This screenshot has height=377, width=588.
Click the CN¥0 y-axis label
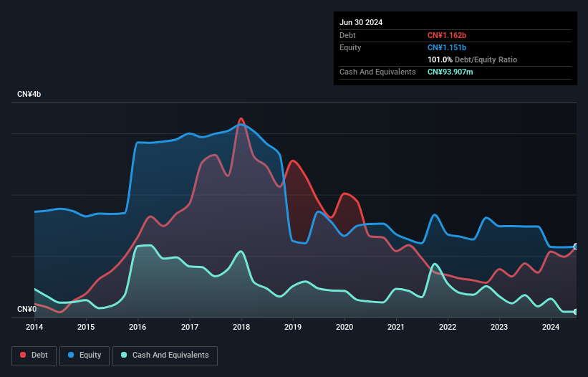click(27, 309)
